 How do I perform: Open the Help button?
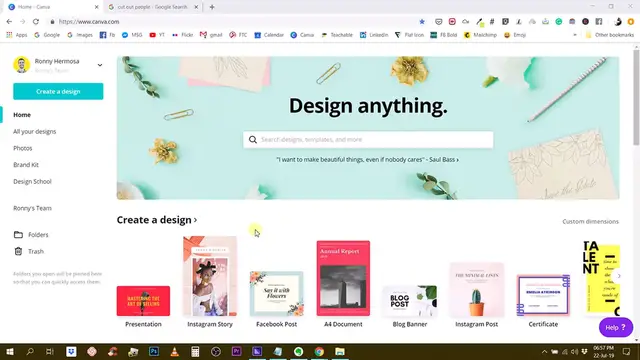[616, 327]
